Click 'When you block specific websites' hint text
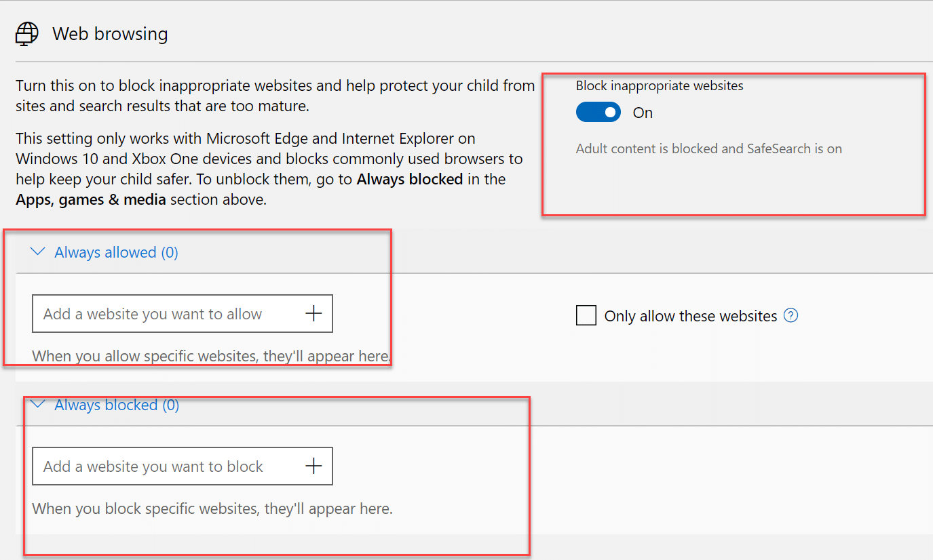Screen dimensions: 933x560 tap(212, 508)
